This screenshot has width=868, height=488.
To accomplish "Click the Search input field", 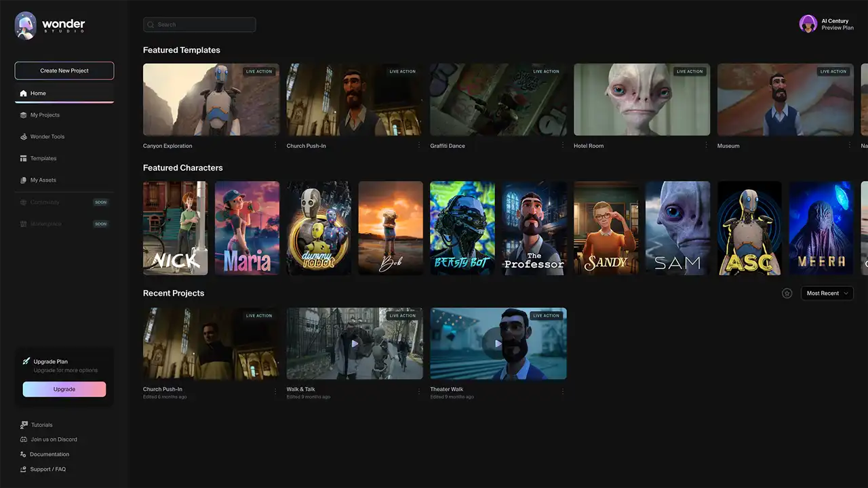I will (199, 25).
